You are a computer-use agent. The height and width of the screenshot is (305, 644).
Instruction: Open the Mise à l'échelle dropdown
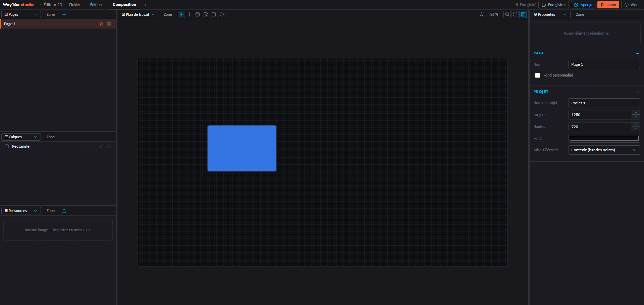tap(604, 150)
